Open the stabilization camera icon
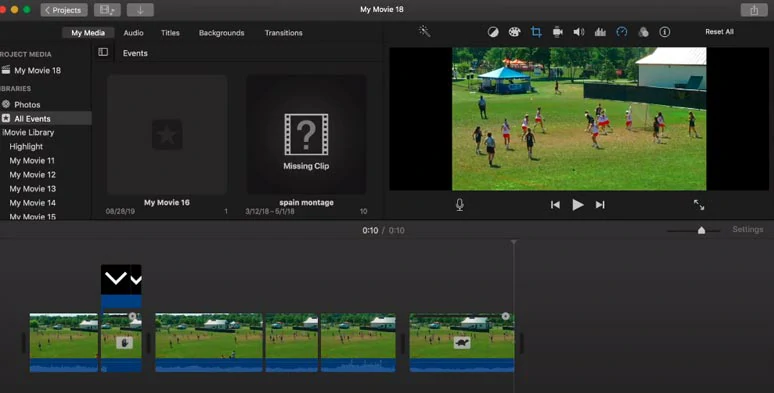The height and width of the screenshot is (393, 774). [557, 32]
